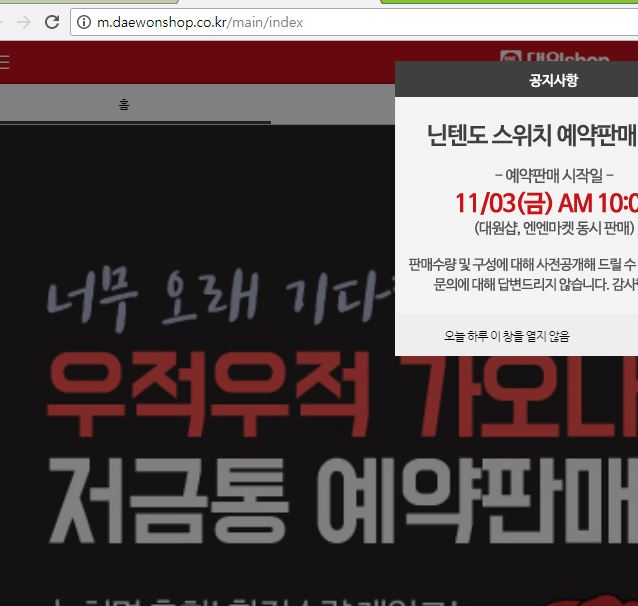Click 오늘 하루 이 창을 열지 않음
The width and height of the screenshot is (638, 606).
(x=507, y=336)
